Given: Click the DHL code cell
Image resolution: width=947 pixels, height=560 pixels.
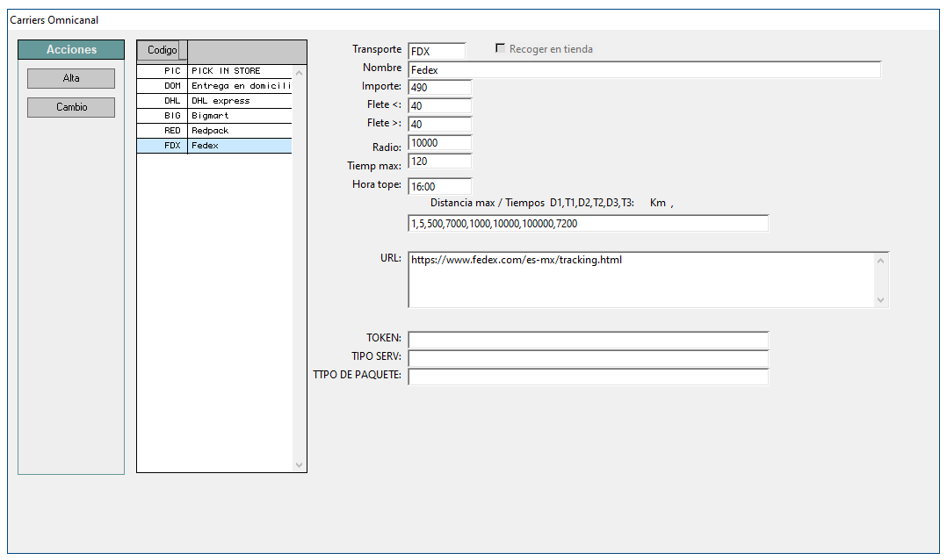Looking at the screenshot, I should tap(163, 101).
